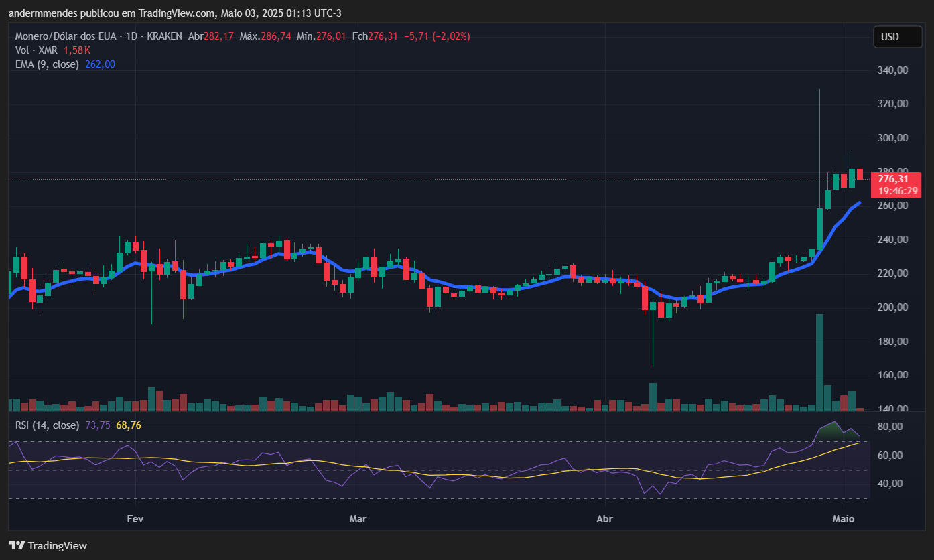
Task: Click the 300,00 price axis label
Action: 893,138
